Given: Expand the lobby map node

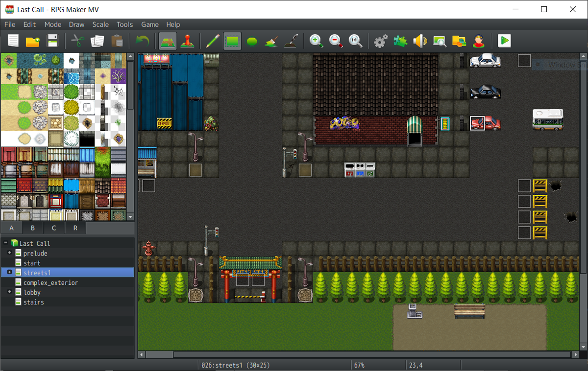Looking at the screenshot, I should [10, 292].
